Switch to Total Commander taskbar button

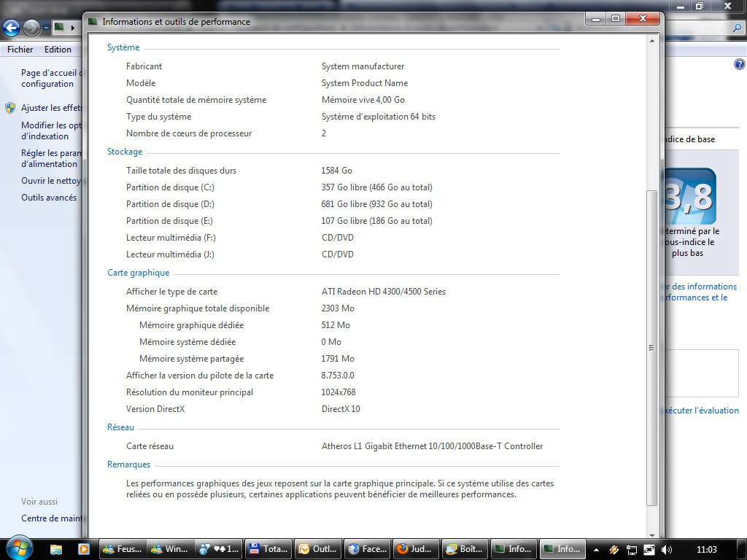pos(268,549)
